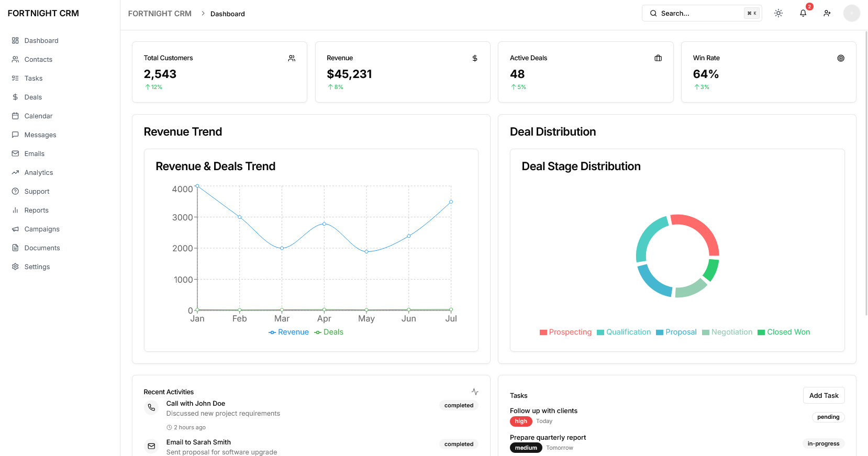
Task: Open the Analytics section
Action: 60,172
